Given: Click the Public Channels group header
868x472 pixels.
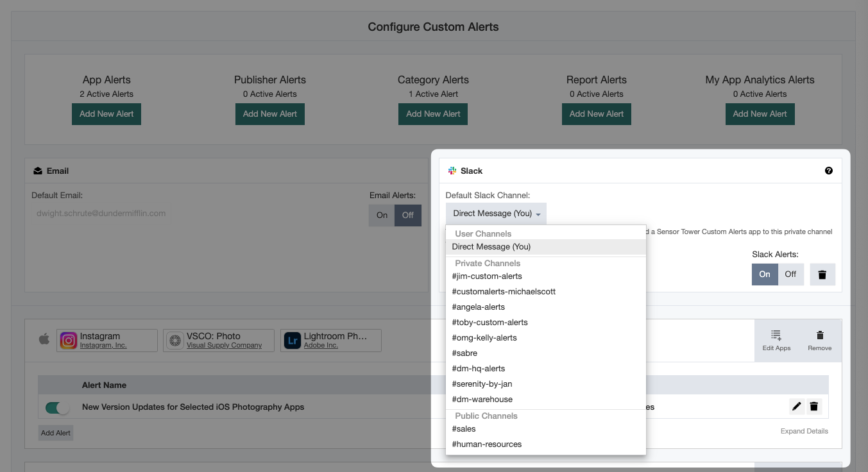Looking at the screenshot, I should (x=486, y=416).
